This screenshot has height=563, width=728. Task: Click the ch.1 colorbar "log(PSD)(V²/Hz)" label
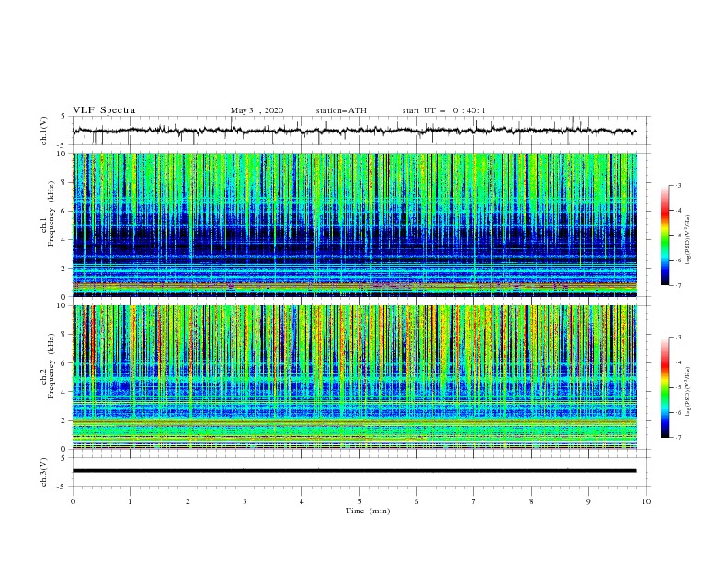688,240
